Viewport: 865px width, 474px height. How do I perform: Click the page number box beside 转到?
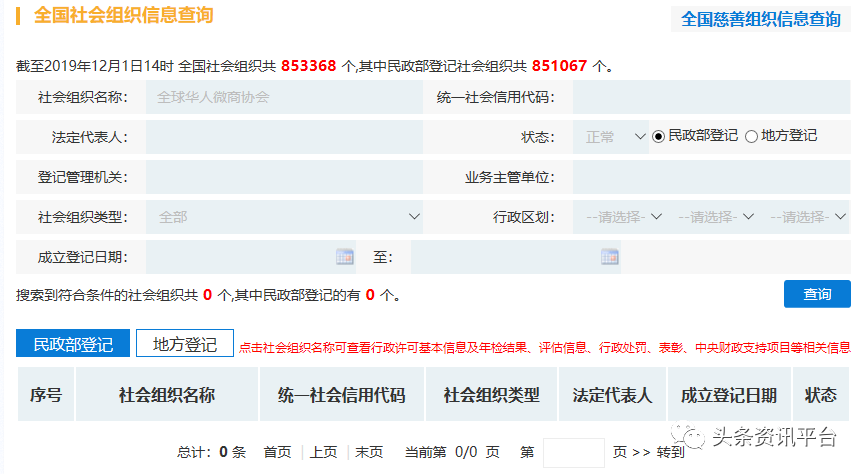click(x=573, y=452)
